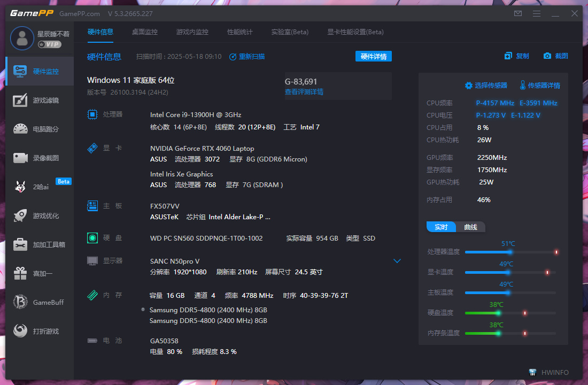Open the 2哈ai husky icon
This screenshot has height=385, width=588.
(20, 187)
